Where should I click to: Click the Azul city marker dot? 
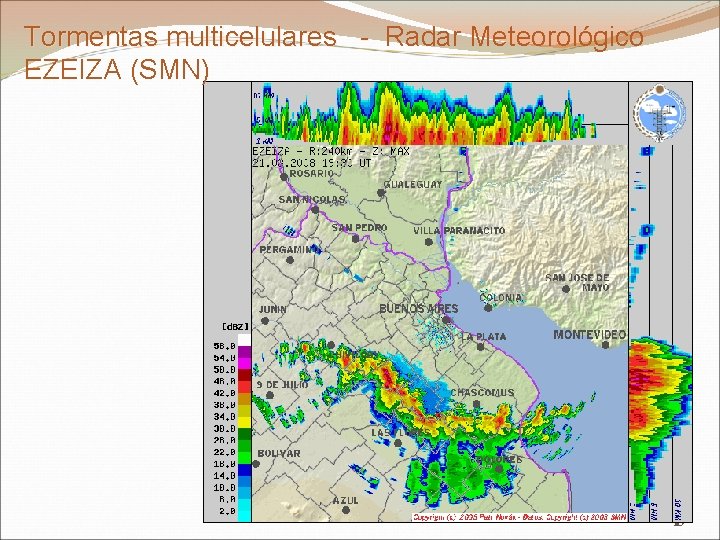point(346,510)
